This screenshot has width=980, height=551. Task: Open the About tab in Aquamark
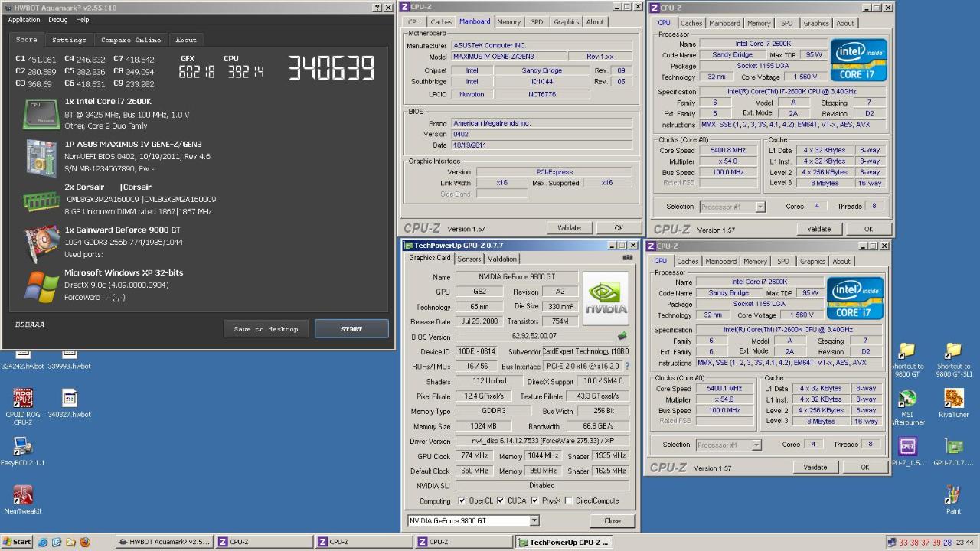[186, 40]
